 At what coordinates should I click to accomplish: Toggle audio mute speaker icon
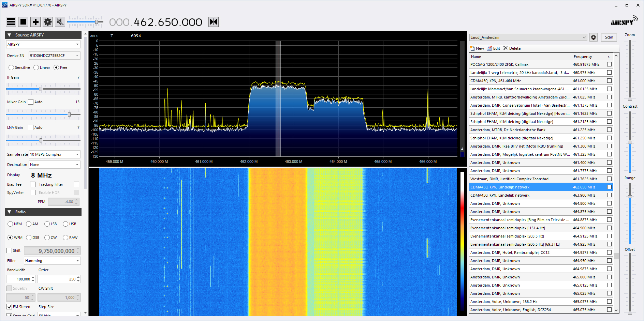click(x=60, y=22)
